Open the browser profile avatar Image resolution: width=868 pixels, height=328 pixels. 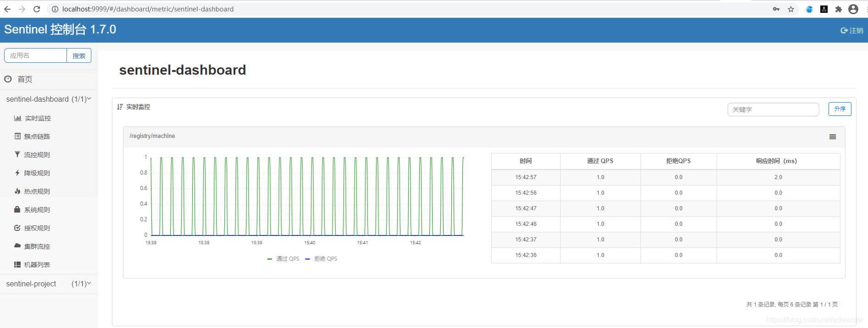(853, 9)
